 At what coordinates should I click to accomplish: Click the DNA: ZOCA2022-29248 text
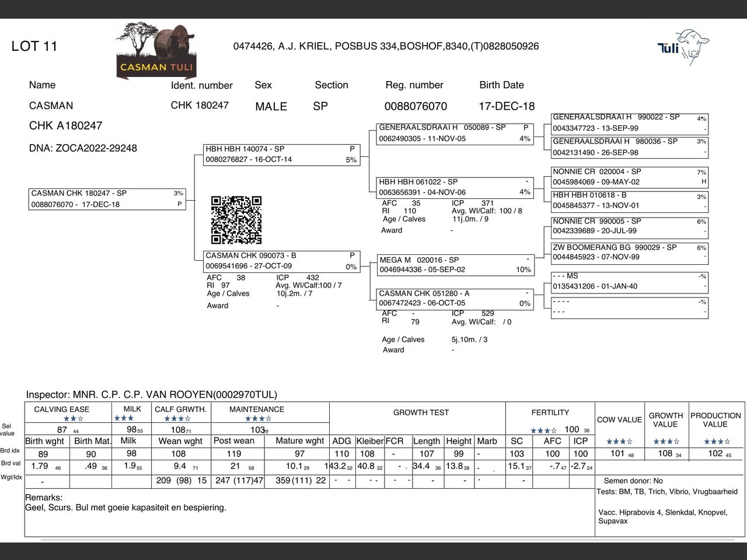click(x=83, y=148)
